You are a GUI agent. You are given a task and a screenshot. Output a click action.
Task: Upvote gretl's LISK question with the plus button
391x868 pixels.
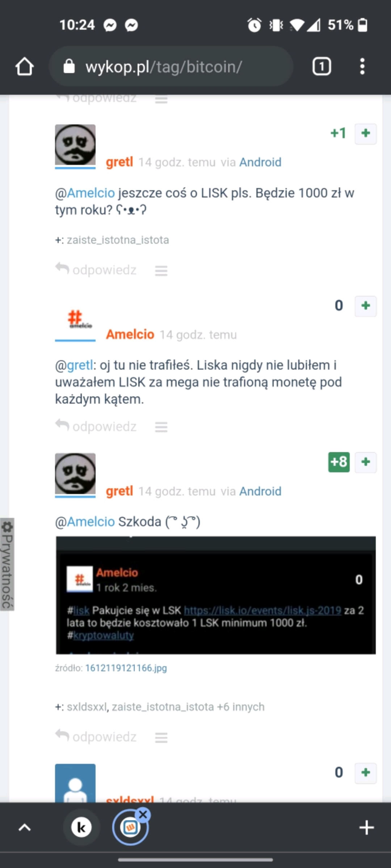[366, 133]
